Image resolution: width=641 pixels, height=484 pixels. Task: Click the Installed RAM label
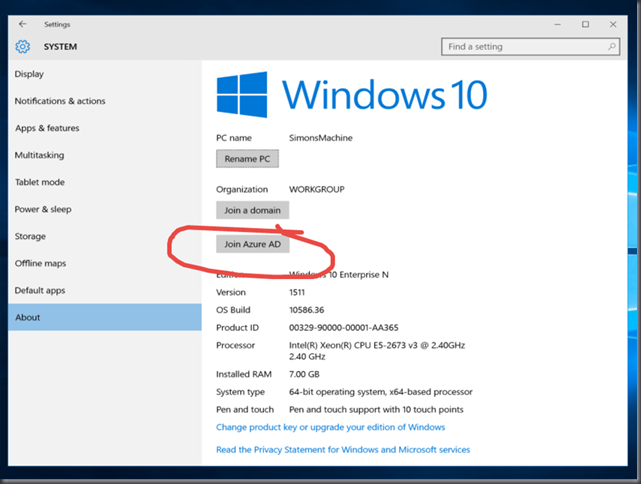coord(244,374)
